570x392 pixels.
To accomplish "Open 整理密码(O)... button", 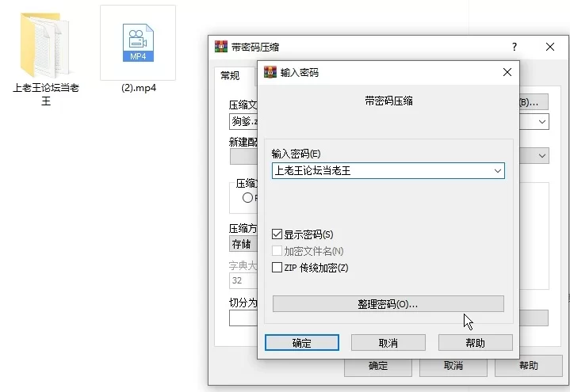I will click(388, 304).
